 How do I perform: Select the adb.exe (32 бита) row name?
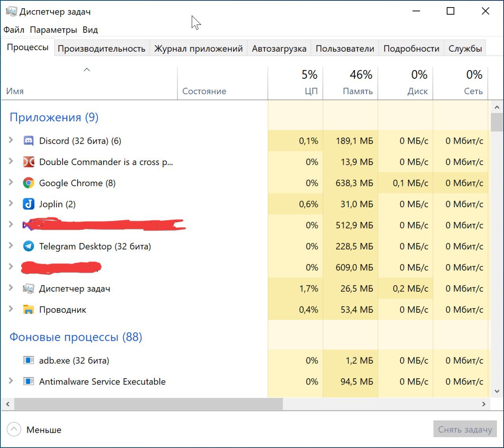click(x=74, y=361)
